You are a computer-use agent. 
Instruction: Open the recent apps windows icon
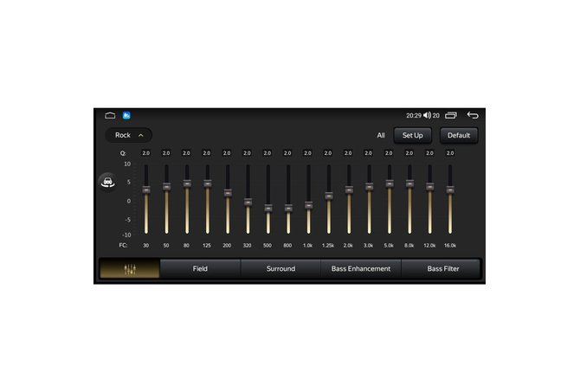(x=451, y=115)
